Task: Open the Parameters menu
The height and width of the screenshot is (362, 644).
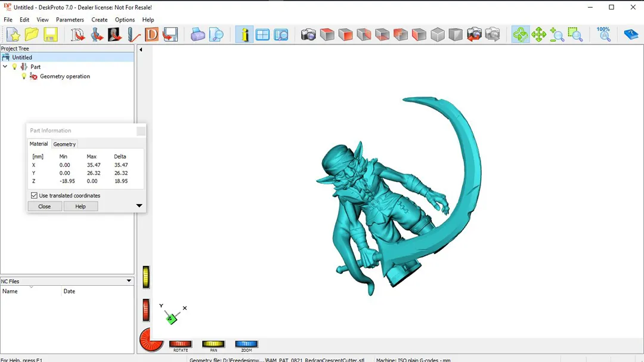Action: (70, 20)
